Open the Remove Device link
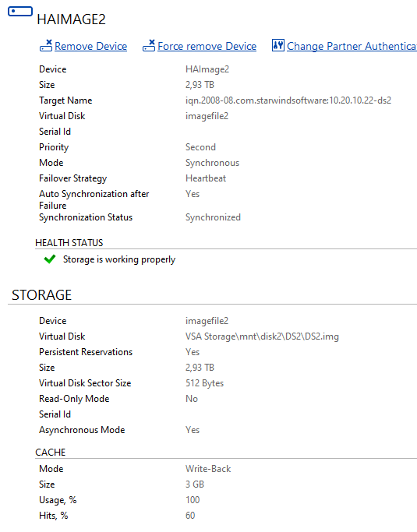Screen dimensions: 417x532 (90, 46)
